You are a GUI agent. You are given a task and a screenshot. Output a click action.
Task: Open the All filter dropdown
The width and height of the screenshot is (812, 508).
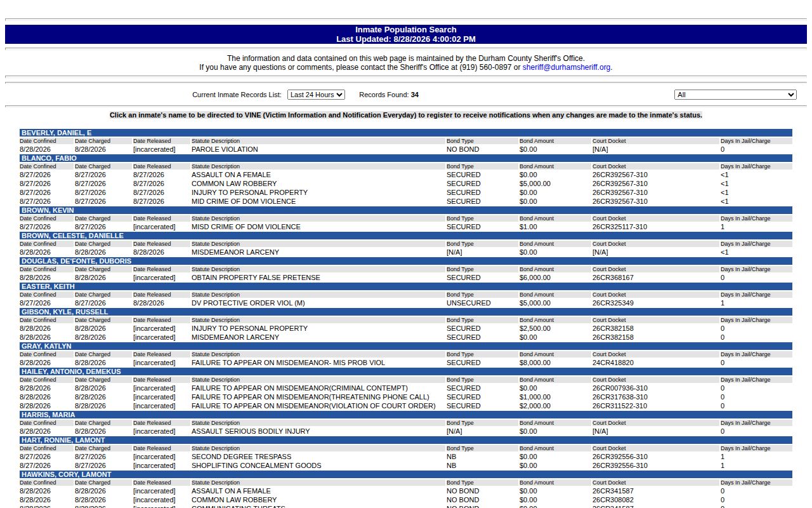pyautogui.click(x=735, y=95)
